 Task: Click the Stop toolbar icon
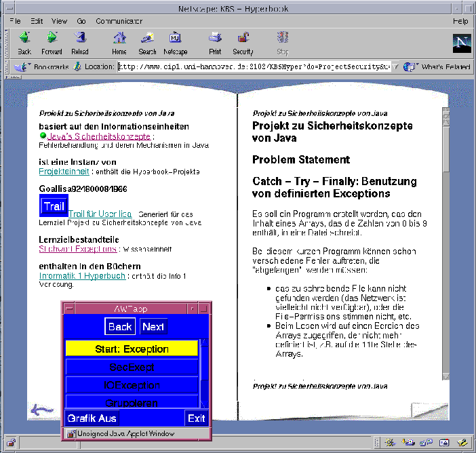click(282, 38)
